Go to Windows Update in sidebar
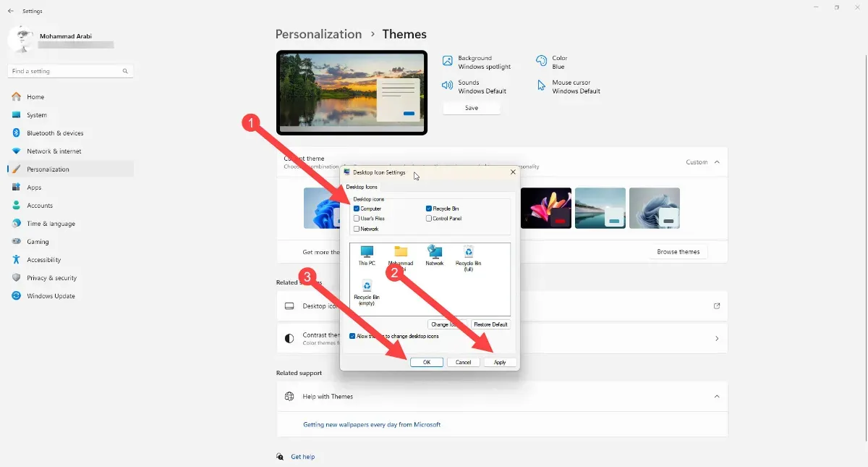868x467 pixels. coord(51,296)
